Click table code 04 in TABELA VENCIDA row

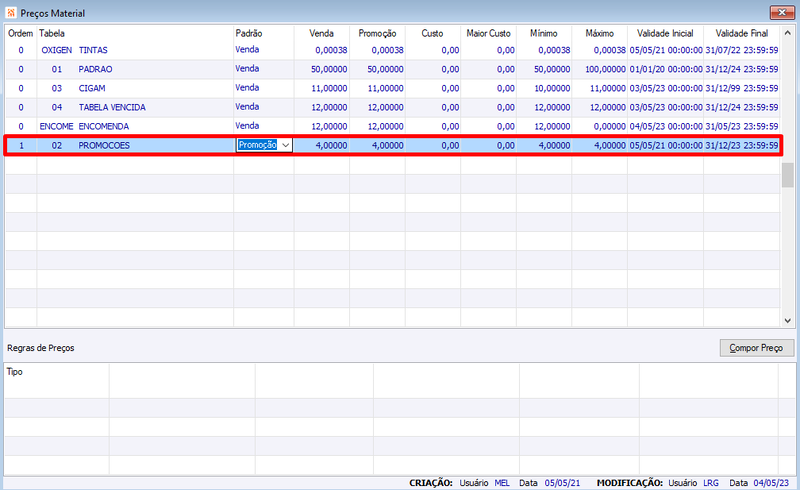[x=57, y=107]
